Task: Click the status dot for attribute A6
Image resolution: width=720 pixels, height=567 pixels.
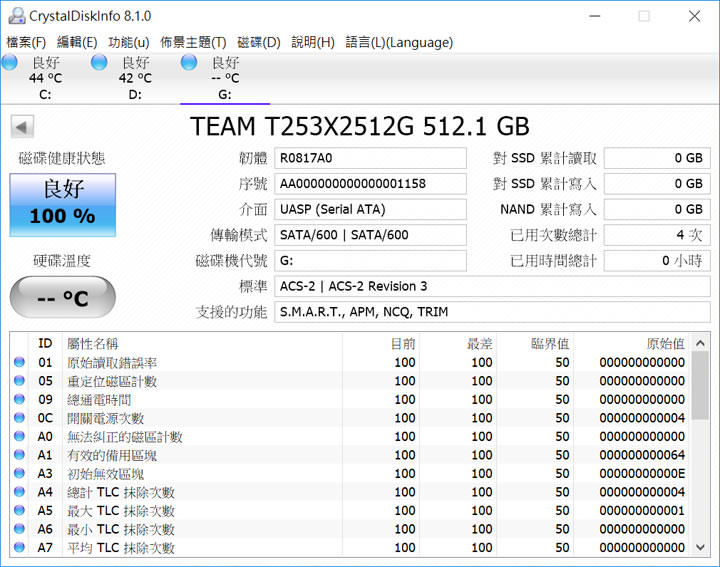Action: 19,529
